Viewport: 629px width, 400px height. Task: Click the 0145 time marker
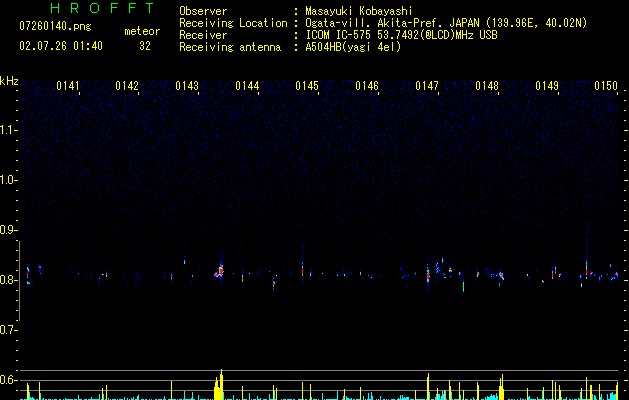coord(307,86)
